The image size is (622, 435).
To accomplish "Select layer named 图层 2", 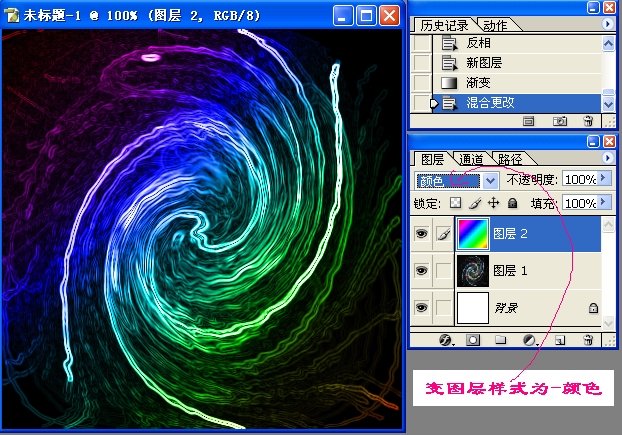I will coord(510,234).
